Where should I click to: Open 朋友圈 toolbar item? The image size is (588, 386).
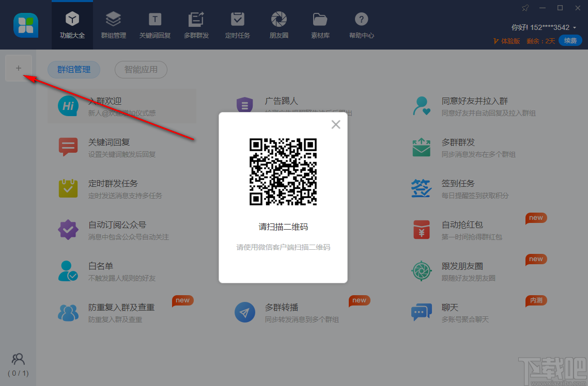(x=278, y=25)
